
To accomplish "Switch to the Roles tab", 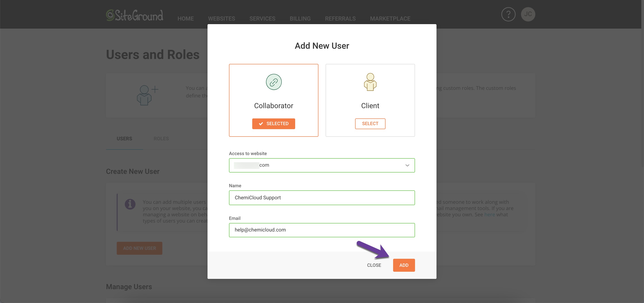I will [x=161, y=139].
